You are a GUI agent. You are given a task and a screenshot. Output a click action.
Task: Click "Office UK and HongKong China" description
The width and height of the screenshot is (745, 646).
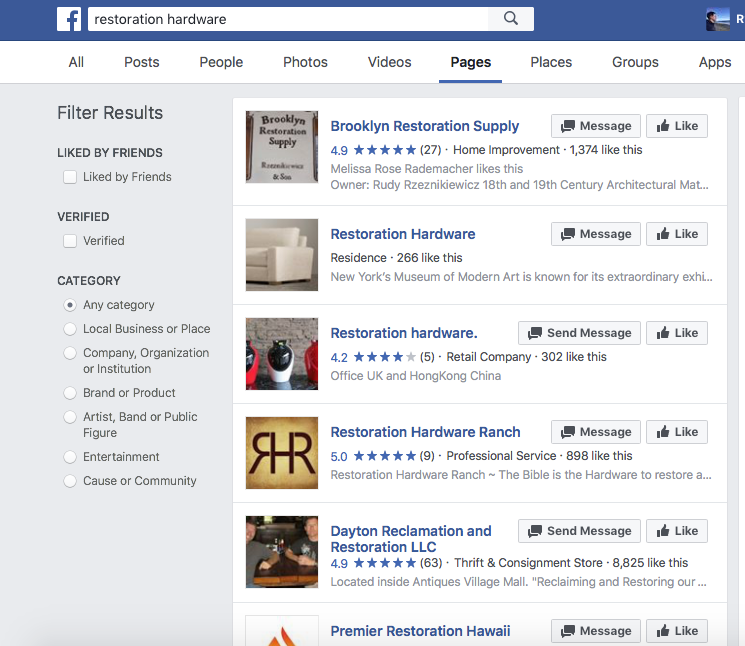tap(416, 376)
